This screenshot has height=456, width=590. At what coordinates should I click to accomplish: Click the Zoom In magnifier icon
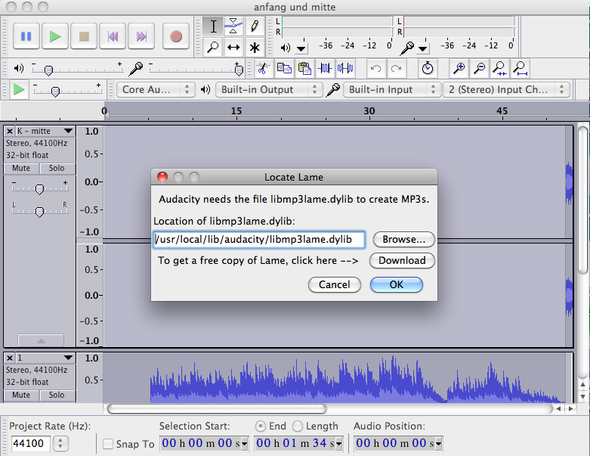459,68
